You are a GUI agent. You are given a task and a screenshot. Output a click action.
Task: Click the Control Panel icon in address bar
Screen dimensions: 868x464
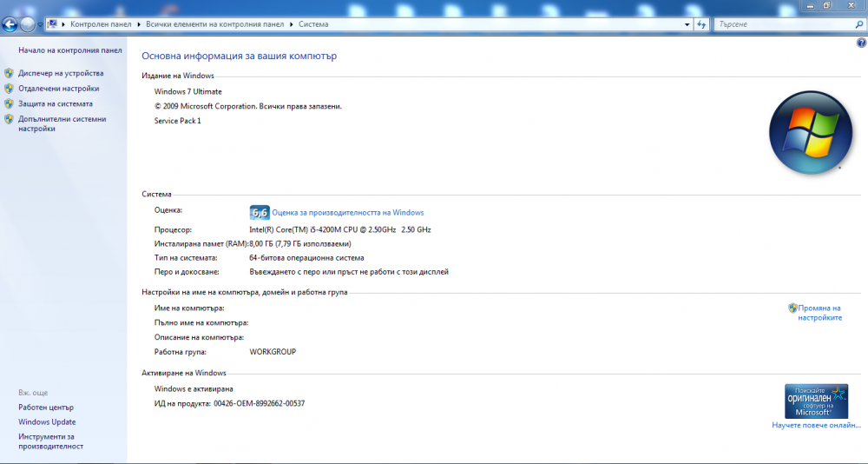(x=52, y=24)
